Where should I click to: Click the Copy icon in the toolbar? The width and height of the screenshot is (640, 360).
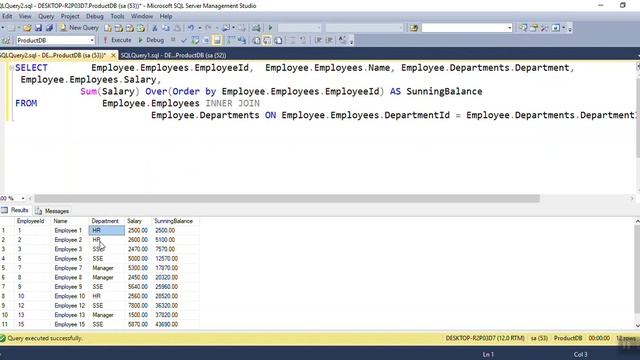point(166,28)
